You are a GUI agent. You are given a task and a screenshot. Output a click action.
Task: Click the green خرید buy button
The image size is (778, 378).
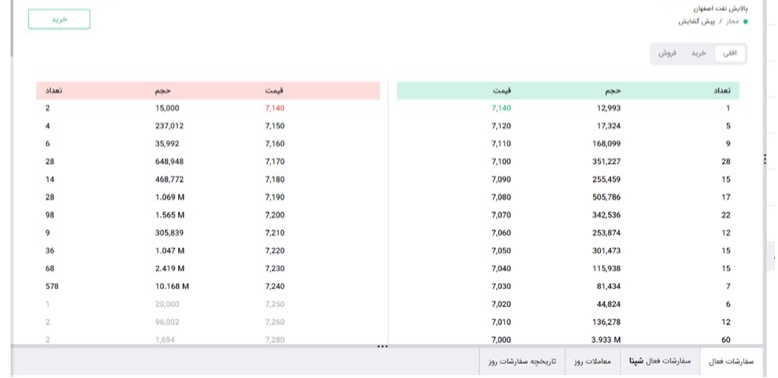pyautogui.click(x=59, y=19)
